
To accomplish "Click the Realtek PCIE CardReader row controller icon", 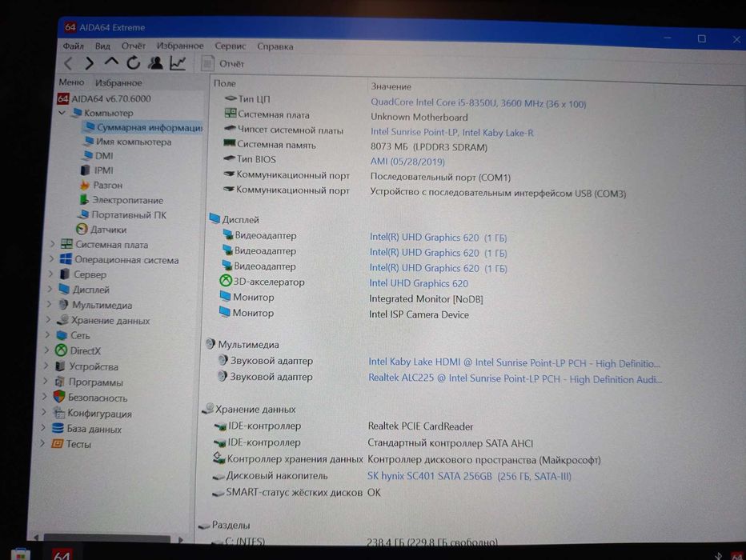I will 220,426.
